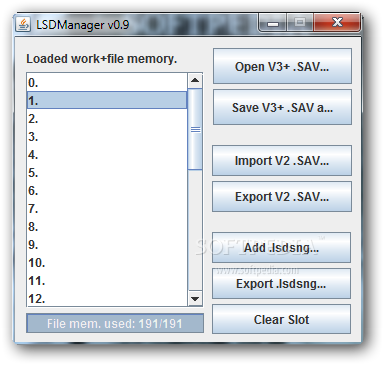Click the scroll down arrow

pos(195,299)
